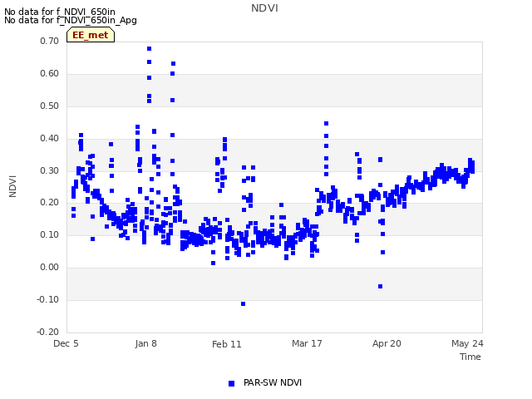The image size is (532, 399).
Task: Click the 0.70 y-axis tick label
Action: pos(50,41)
